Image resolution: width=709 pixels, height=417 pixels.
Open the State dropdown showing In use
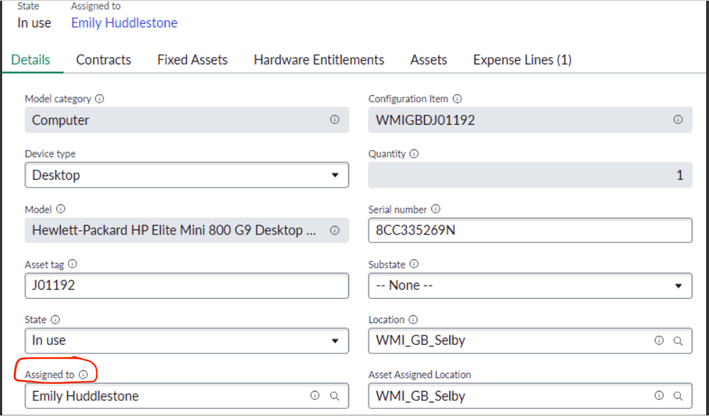186,341
